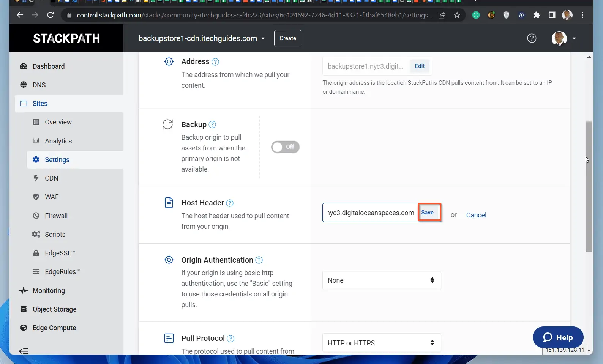Cancel the Host Header edit
The height and width of the screenshot is (364, 603).
tap(476, 215)
